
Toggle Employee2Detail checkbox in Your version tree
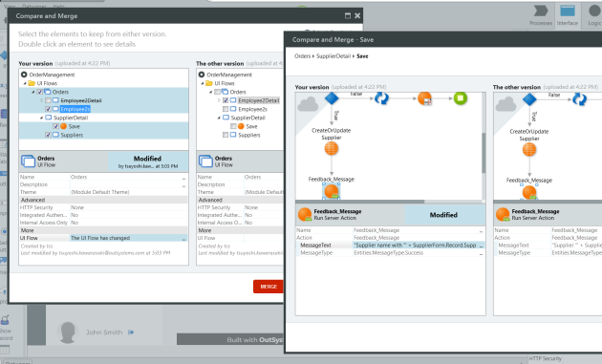click(x=48, y=100)
